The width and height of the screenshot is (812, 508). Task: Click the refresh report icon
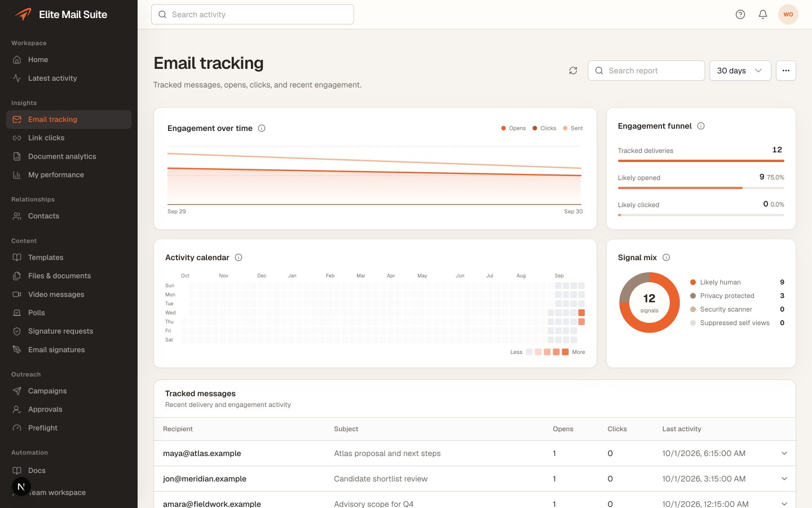[573, 71]
